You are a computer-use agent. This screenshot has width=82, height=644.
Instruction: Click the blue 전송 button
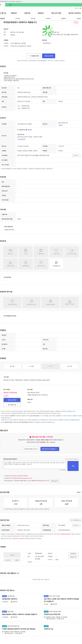click(x=73, y=466)
